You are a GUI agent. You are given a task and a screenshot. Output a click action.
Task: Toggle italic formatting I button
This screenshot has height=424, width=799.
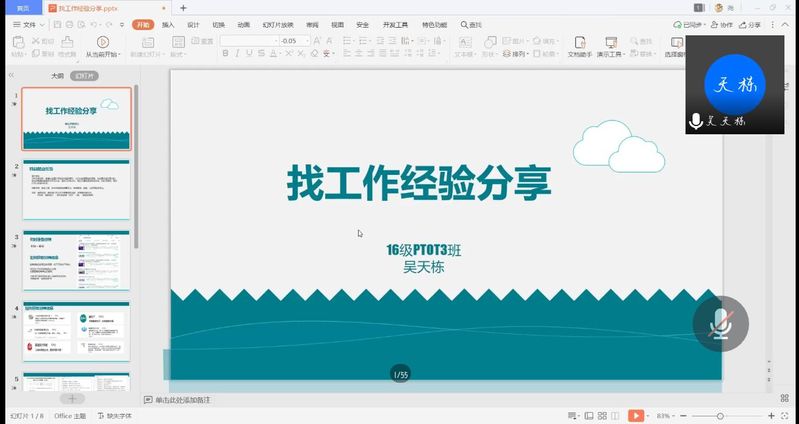[x=238, y=54]
